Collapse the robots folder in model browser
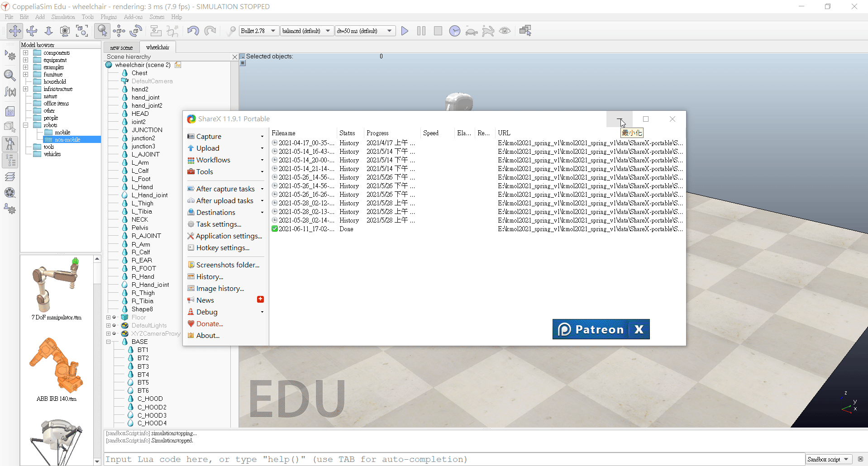This screenshot has width=868, height=466. pyautogui.click(x=26, y=125)
